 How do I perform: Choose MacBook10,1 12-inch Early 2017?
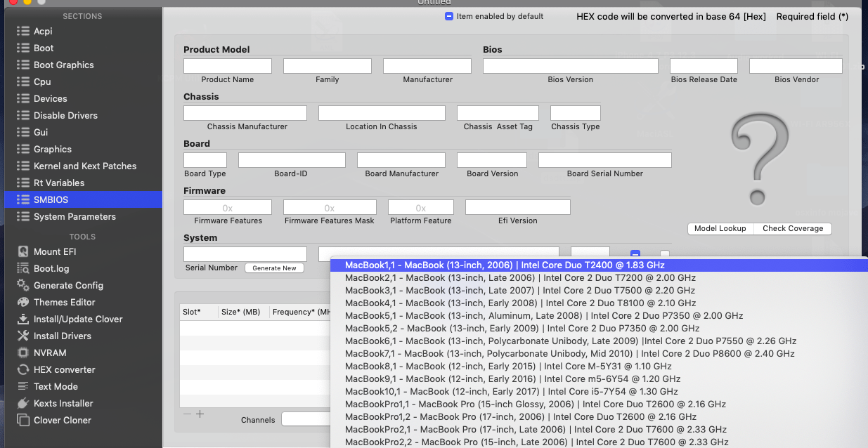point(599,392)
